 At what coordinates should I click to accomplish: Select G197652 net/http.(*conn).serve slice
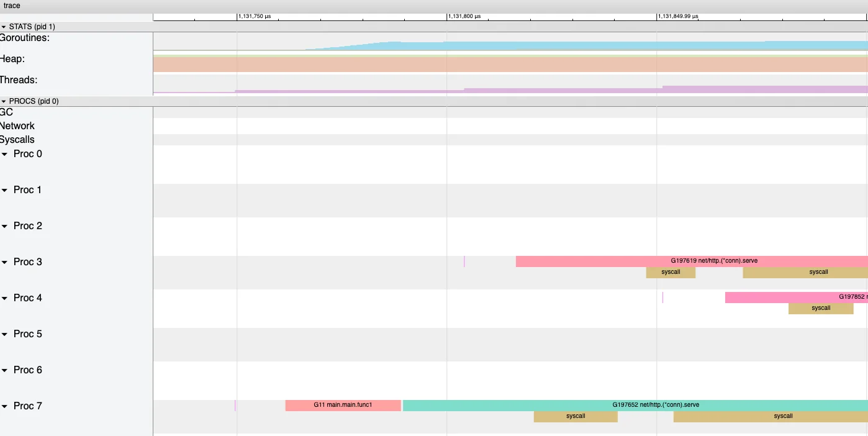click(635, 405)
